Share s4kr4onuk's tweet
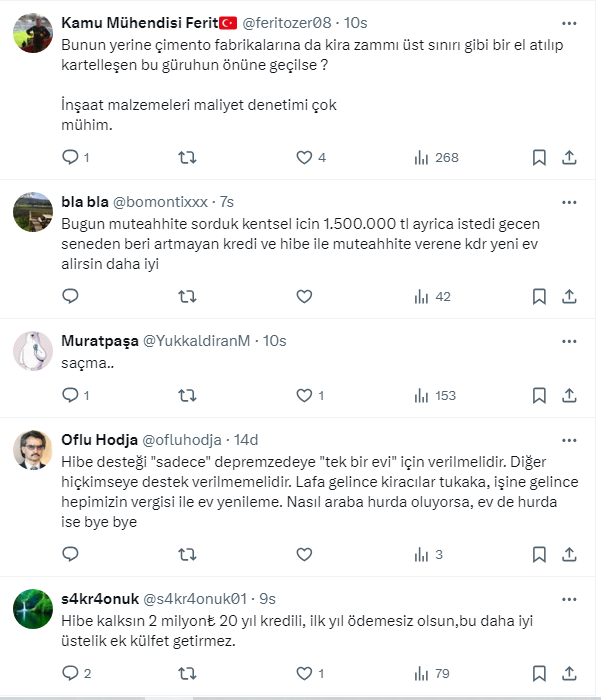 pyautogui.click(x=569, y=672)
